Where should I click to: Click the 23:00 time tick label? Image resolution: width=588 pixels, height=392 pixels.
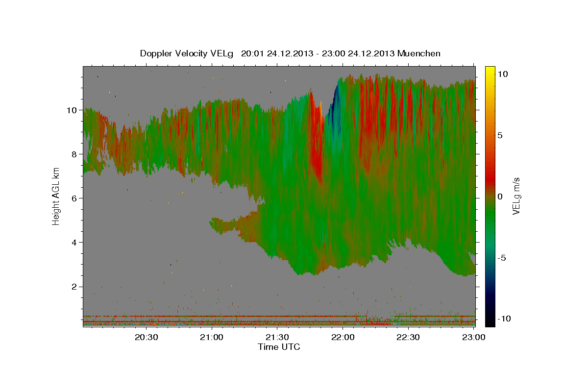pos(473,337)
